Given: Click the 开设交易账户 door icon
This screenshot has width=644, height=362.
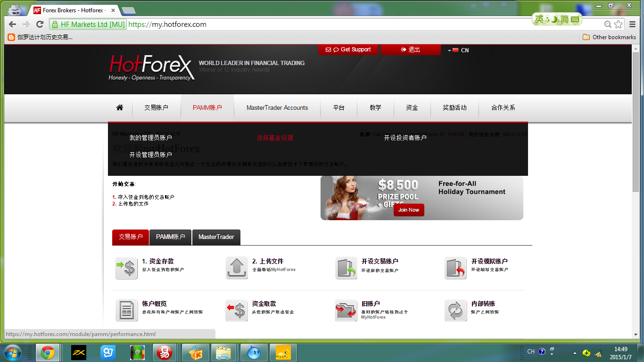Looking at the screenshot, I should coord(347,268).
